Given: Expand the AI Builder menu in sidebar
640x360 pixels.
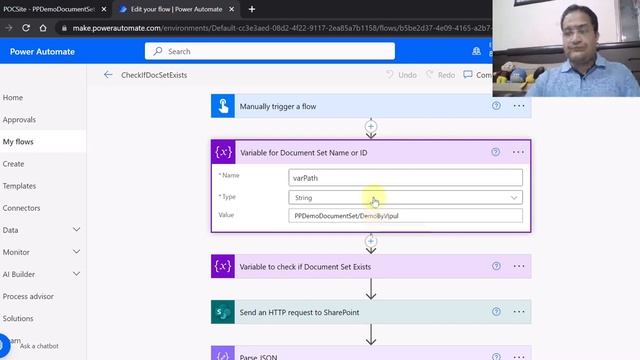Looking at the screenshot, I should (76, 274).
